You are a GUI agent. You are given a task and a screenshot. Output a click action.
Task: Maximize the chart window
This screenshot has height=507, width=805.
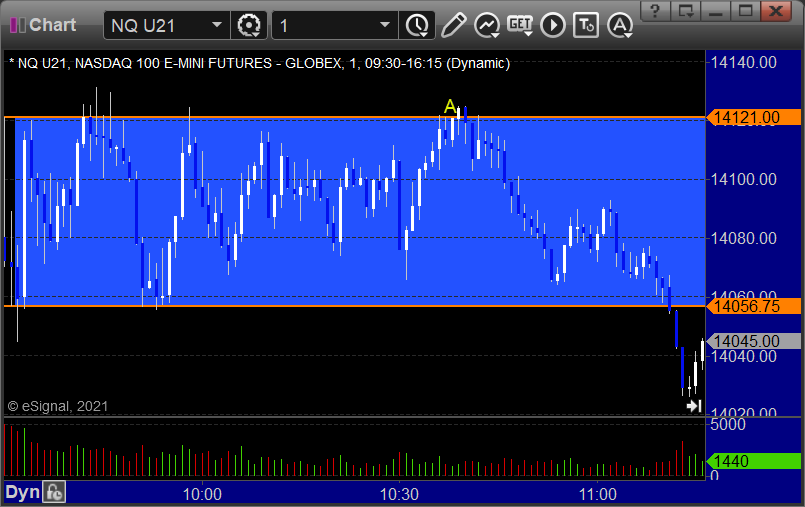(745, 11)
